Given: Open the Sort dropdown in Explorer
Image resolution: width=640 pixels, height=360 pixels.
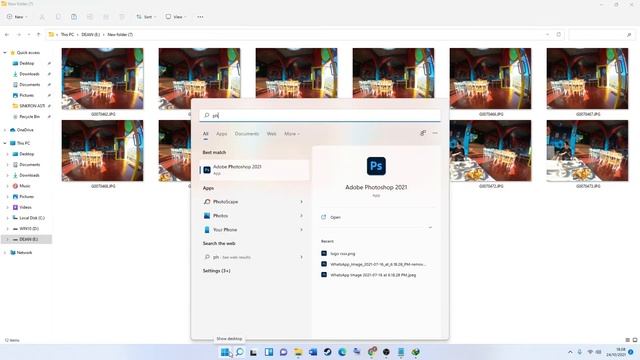Looking at the screenshot, I should pyautogui.click(x=146, y=17).
